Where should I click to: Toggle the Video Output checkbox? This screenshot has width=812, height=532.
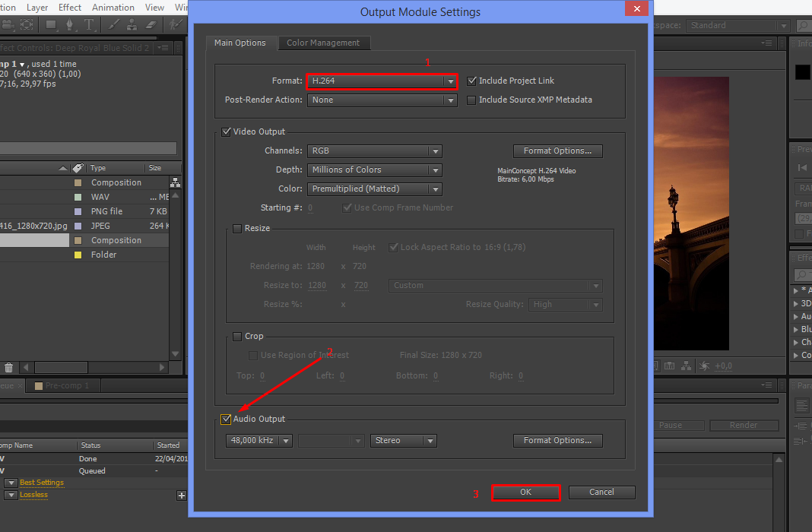point(226,132)
